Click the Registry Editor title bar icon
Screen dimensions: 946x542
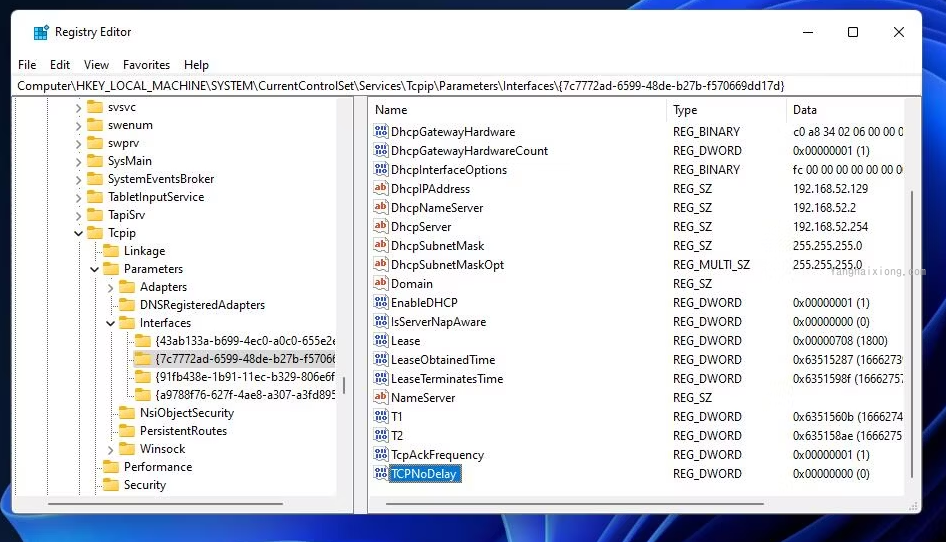(41, 33)
